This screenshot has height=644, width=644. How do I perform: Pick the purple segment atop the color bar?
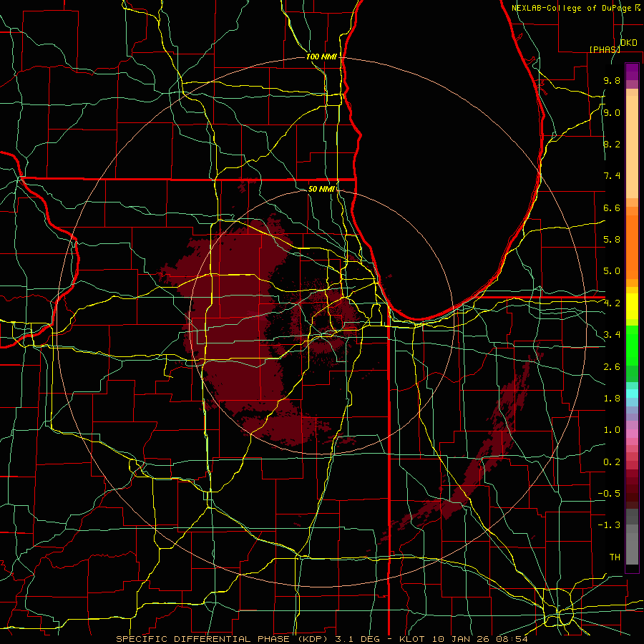[x=632, y=72]
